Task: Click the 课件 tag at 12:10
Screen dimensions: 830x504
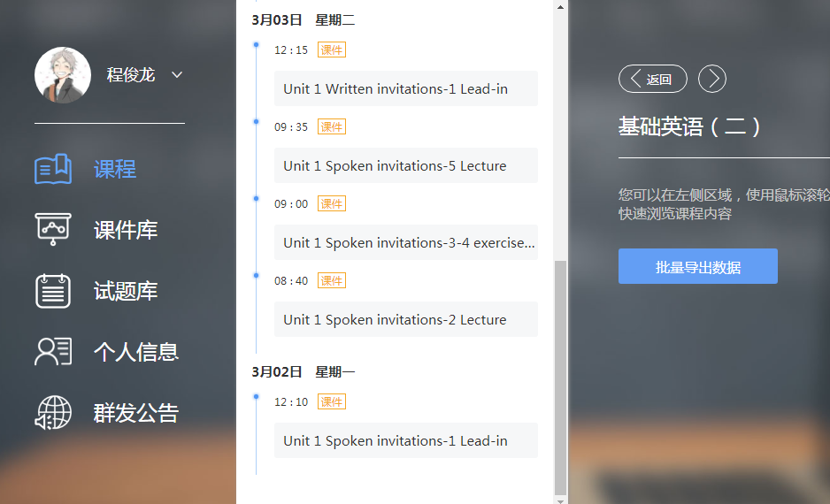Action: point(331,402)
